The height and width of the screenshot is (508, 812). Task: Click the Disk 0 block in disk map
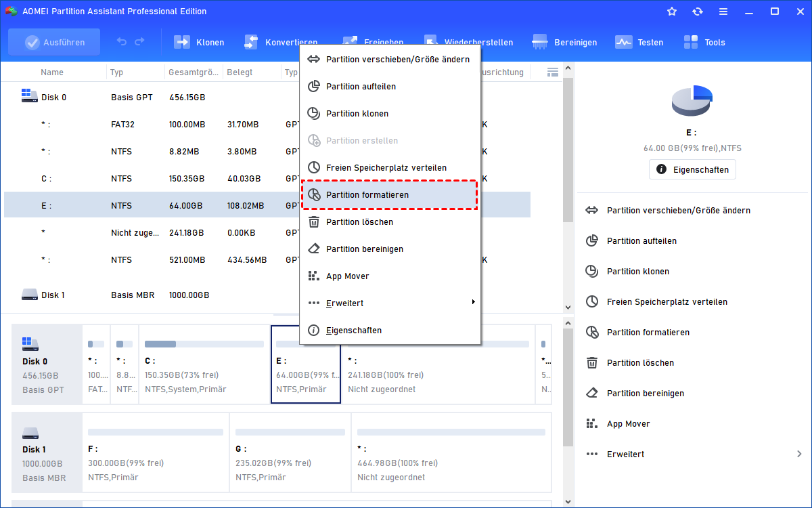click(47, 364)
